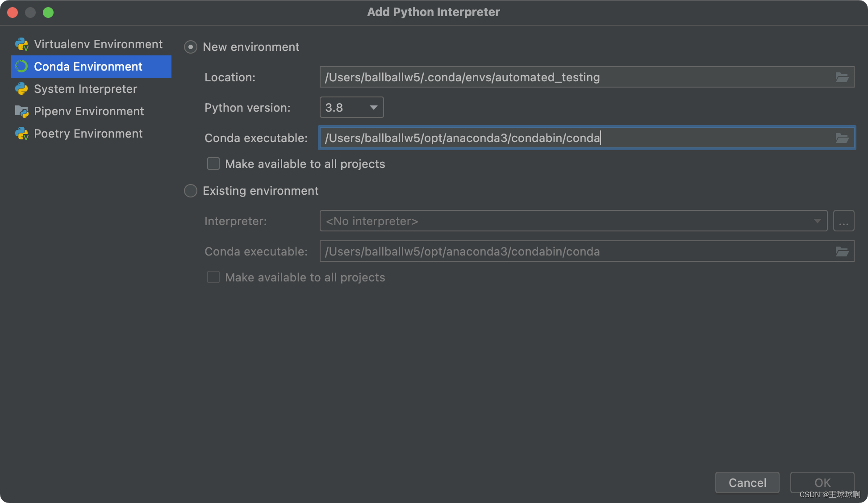Click the System Interpreter python icon

tap(21, 89)
